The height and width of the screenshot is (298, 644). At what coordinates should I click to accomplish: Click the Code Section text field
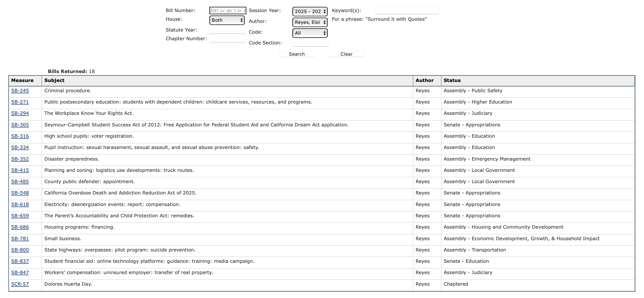[310, 43]
